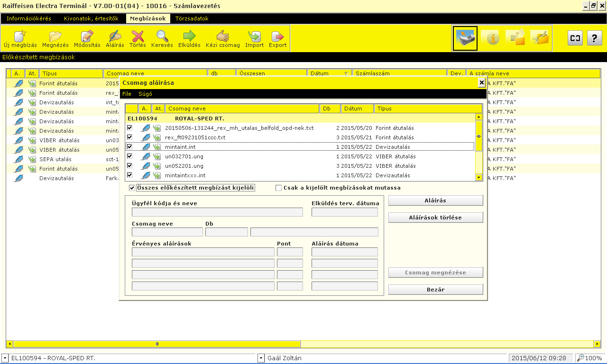Close the Csomag aláírása dialog with X

pos(481,83)
